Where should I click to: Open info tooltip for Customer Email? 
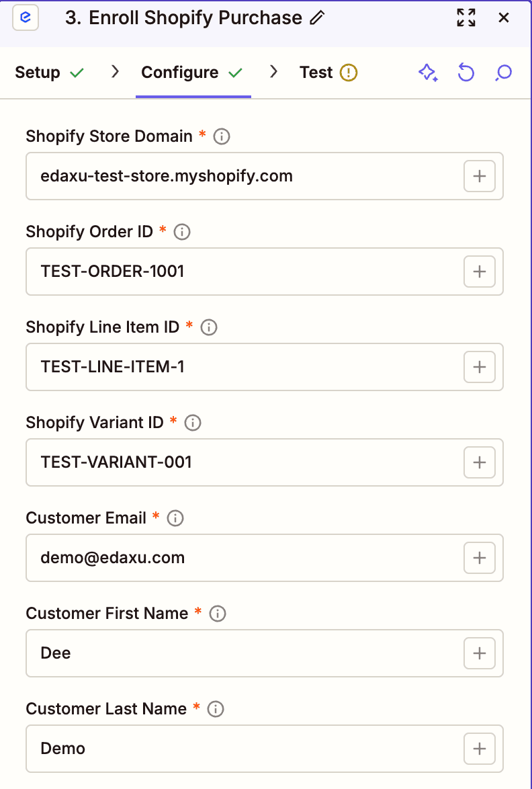pos(175,518)
